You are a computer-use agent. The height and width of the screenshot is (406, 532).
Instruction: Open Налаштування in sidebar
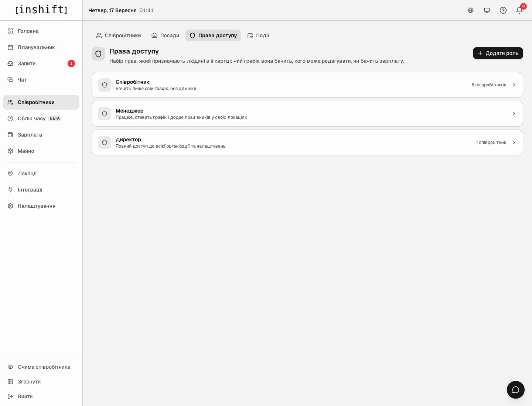click(41, 206)
